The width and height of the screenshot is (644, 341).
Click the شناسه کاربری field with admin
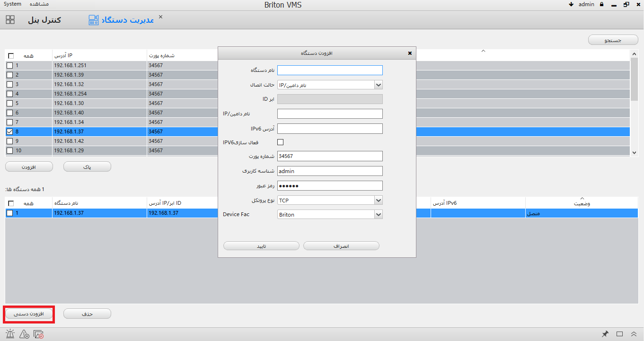click(x=330, y=171)
